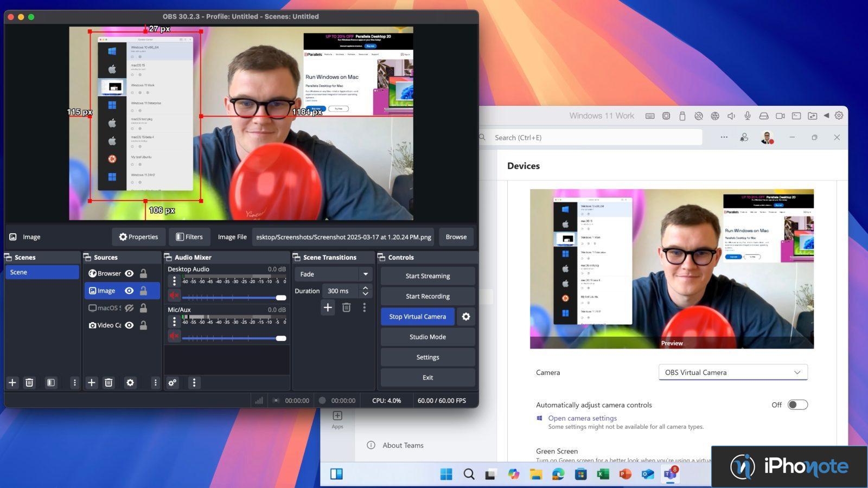Open source properties gear in Sources panel

(130, 383)
